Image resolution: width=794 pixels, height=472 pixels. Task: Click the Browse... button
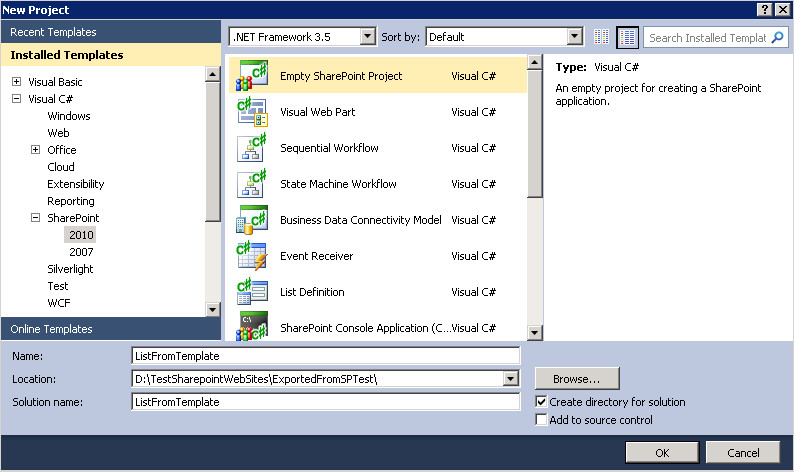click(x=577, y=378)
